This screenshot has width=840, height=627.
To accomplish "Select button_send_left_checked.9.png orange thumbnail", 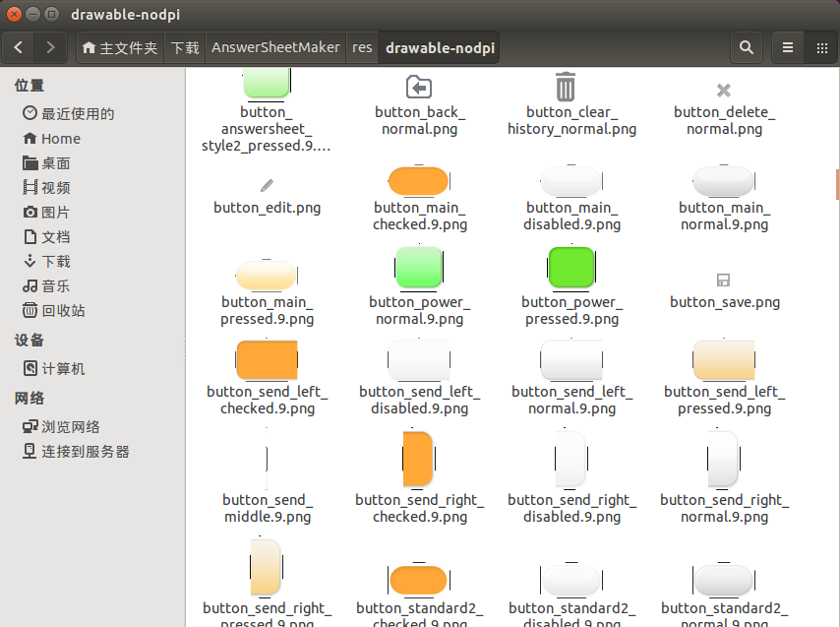I will [x=267, y=359].
